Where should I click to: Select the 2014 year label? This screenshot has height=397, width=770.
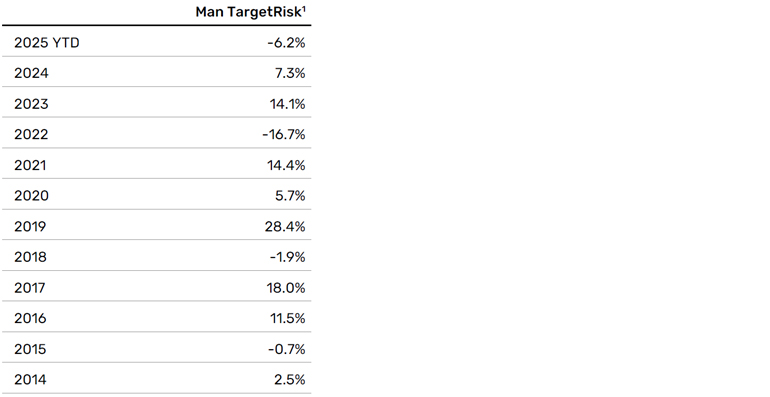click(30, 380)
